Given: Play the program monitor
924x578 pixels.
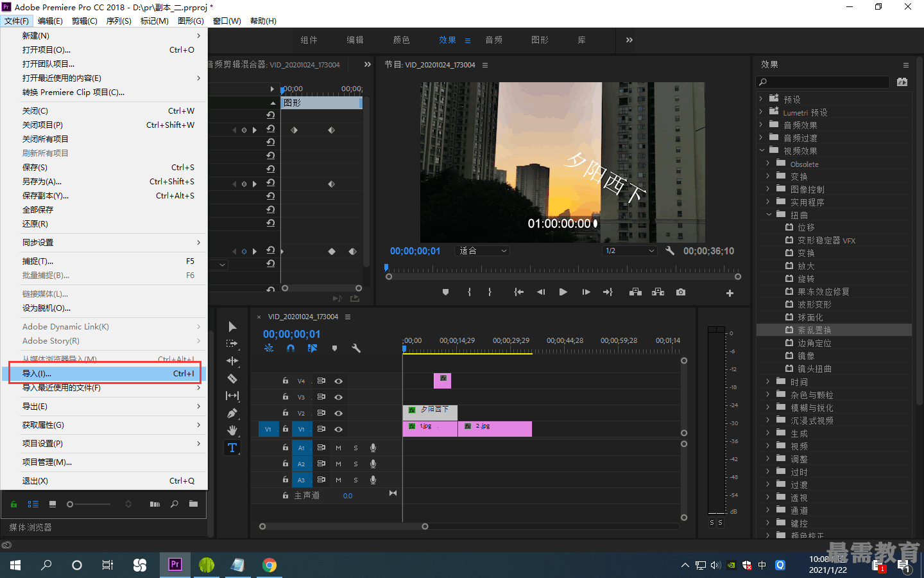Looking at the screenshot, I should (563, 292).
